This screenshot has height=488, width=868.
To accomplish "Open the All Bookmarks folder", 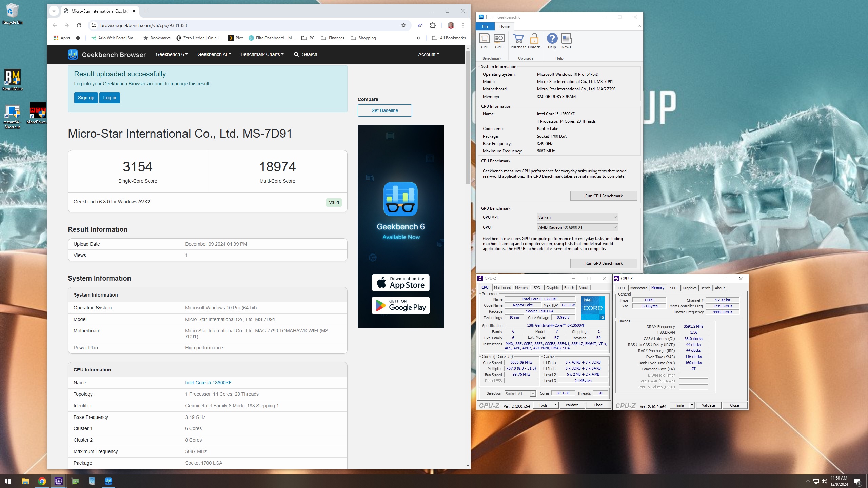I will (449, 38).
